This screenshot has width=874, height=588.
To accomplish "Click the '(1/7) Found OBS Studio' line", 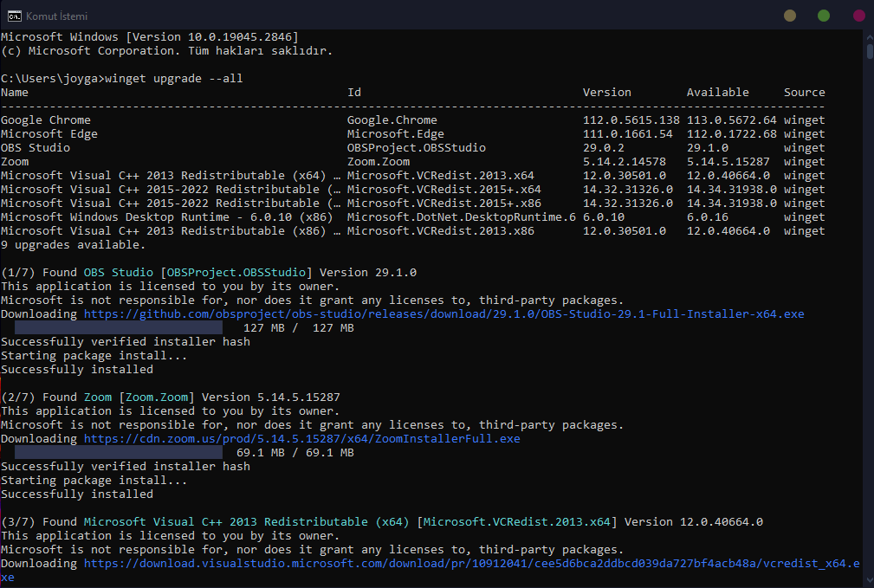I will point(209,273).
